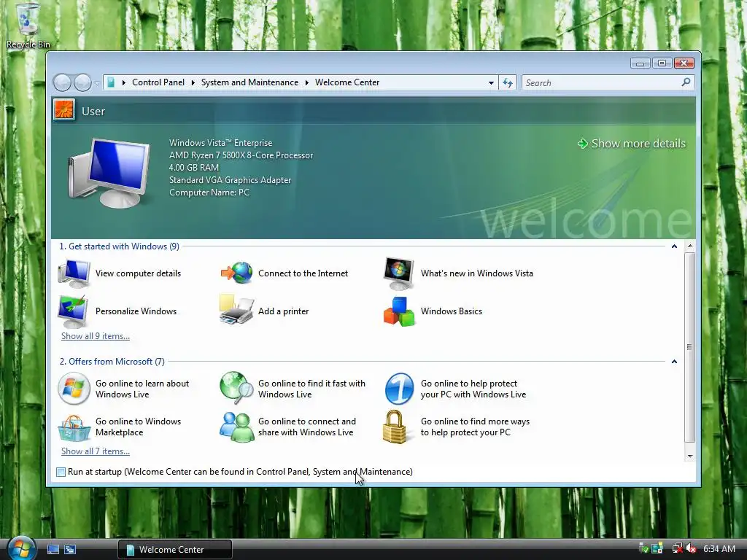Viewport: 747px width, 560px height.
Task: Click '1. Get started with Windows (9)' heading
Action: click(x=119, y=246)
